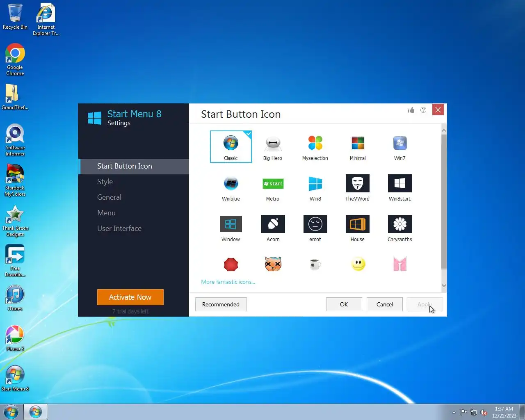
Task: Show hidden system tray icons
Action: tap(454, 412)
